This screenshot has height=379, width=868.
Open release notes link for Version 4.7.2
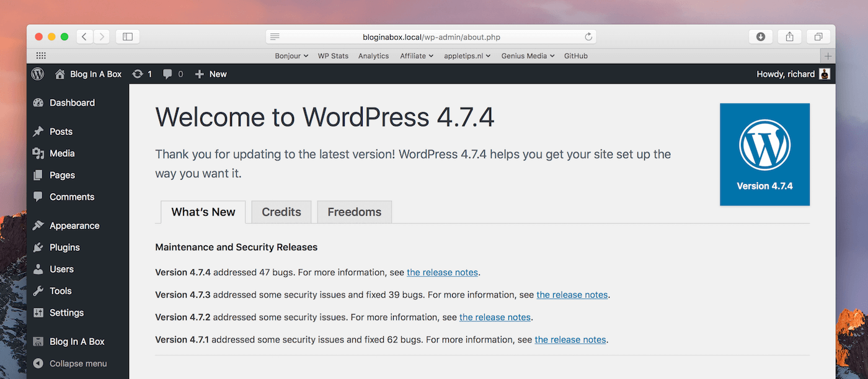coord(495,317)
